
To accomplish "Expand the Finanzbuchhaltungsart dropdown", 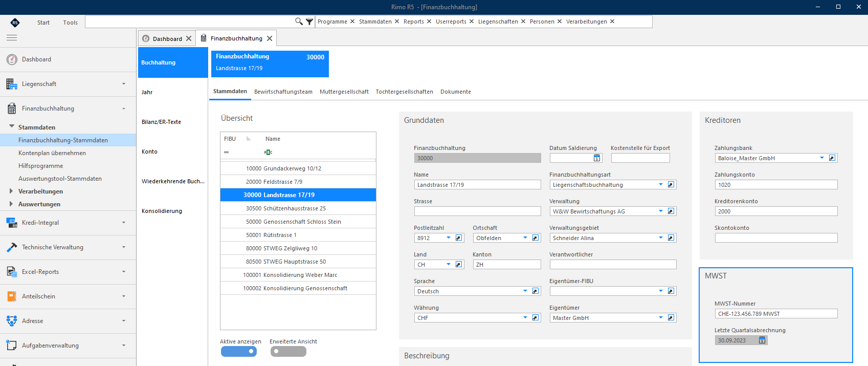I will (661, 185).
